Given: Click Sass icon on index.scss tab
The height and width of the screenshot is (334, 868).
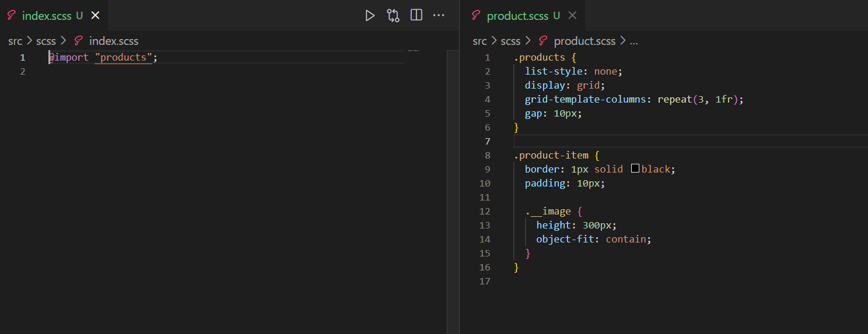Looking at the screenshot, I should [12, 16].
